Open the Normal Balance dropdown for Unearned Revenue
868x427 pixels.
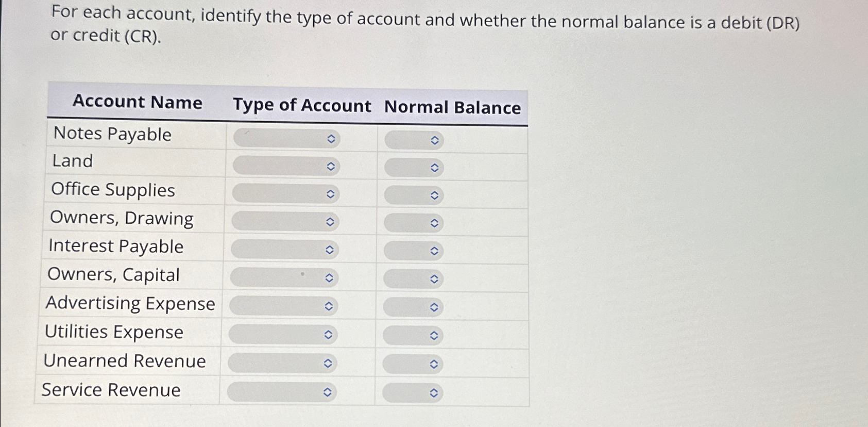tap(412, 363)
